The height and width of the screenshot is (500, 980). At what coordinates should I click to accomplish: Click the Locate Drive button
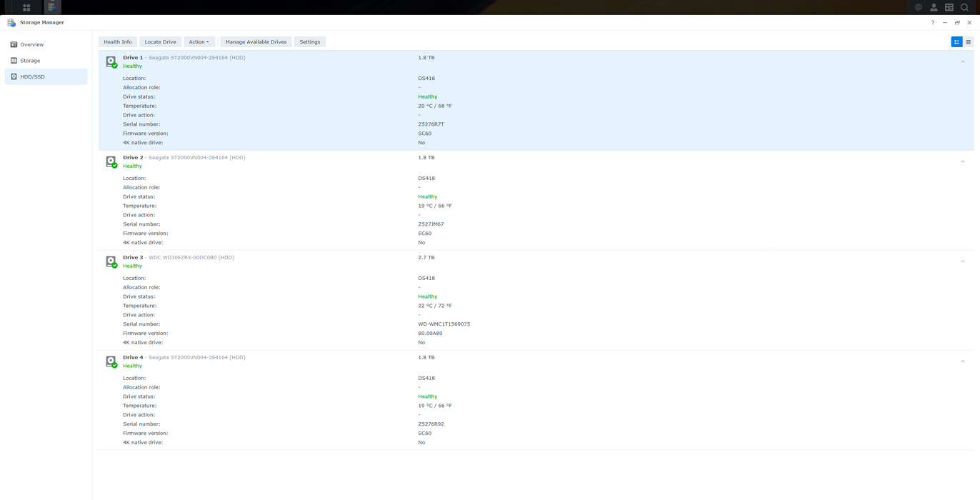160,42
